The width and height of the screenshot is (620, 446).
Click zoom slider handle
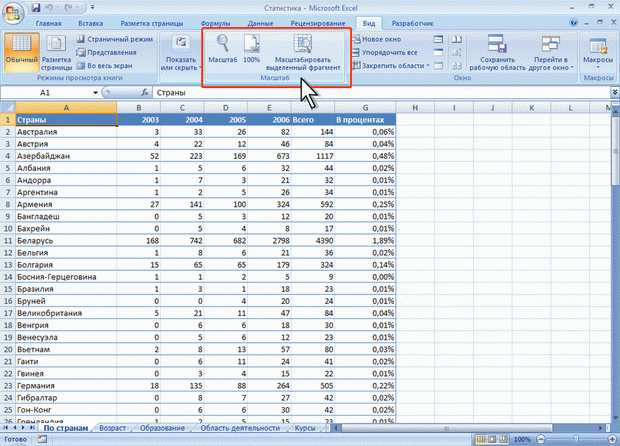coord(577,439)
